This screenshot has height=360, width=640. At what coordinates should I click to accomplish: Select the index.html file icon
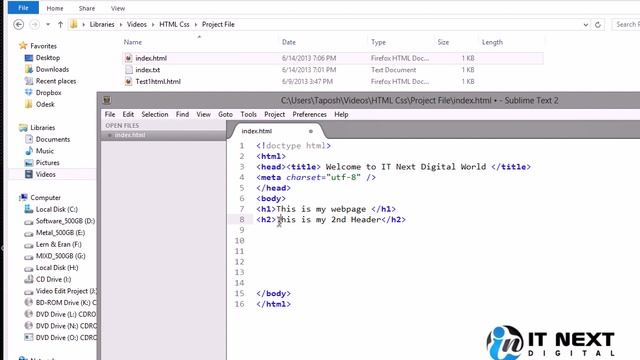[x=129, y=58]
